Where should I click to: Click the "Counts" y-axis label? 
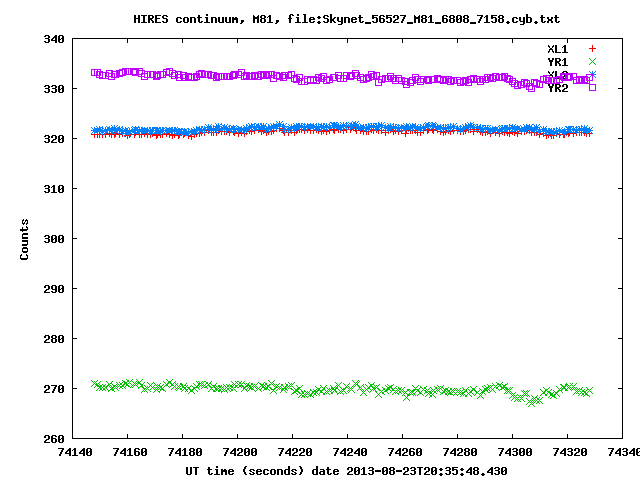click(24, 239)
